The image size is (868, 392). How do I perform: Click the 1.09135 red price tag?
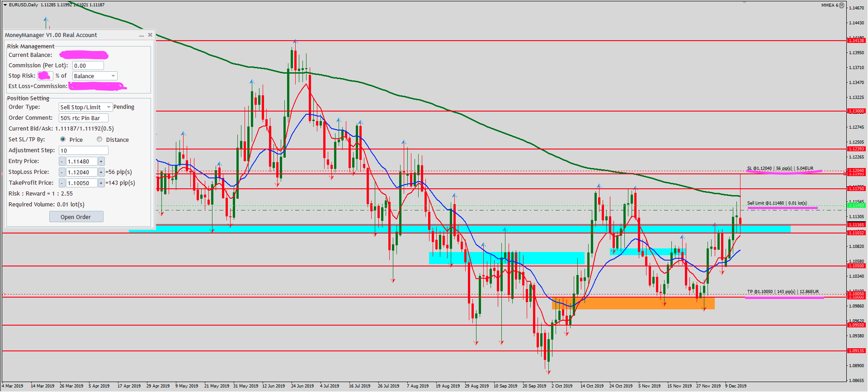click(x=856, y=351)
